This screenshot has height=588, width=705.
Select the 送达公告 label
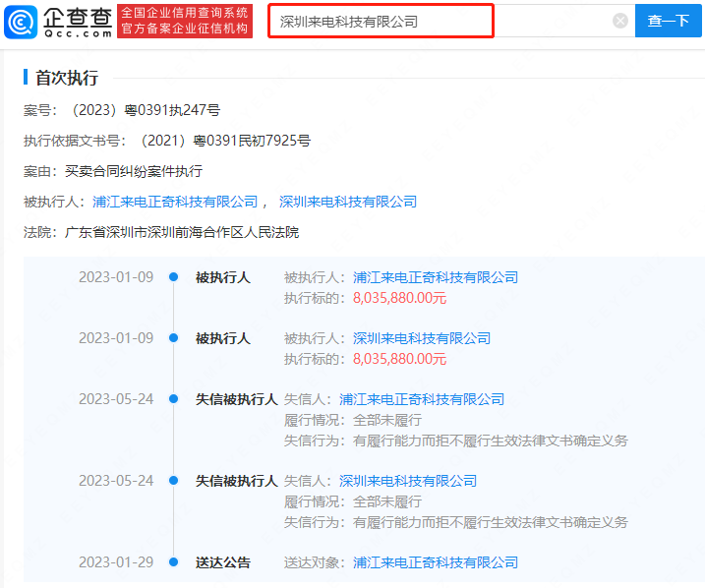[x=223, y=562]
